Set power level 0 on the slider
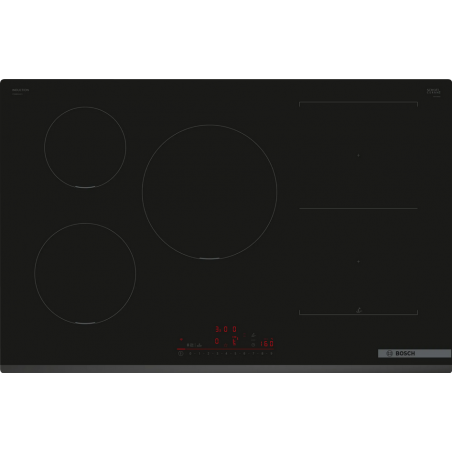The image size is (452, 452). click(190, 353)
